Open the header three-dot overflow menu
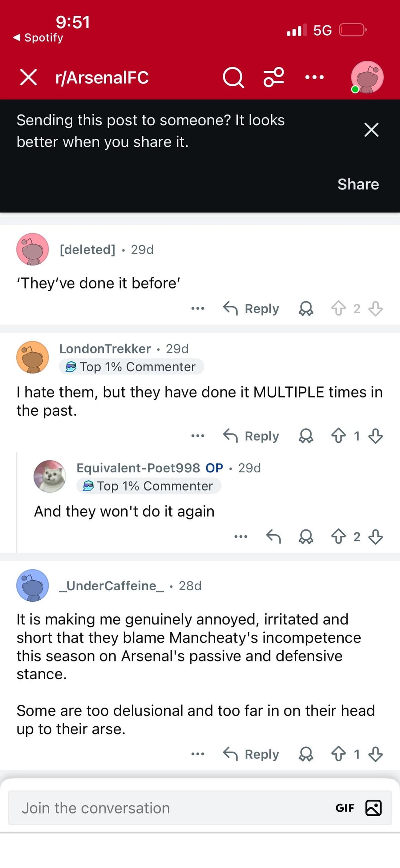This screenshot has height=868, width=400. (x=314, y=77)
